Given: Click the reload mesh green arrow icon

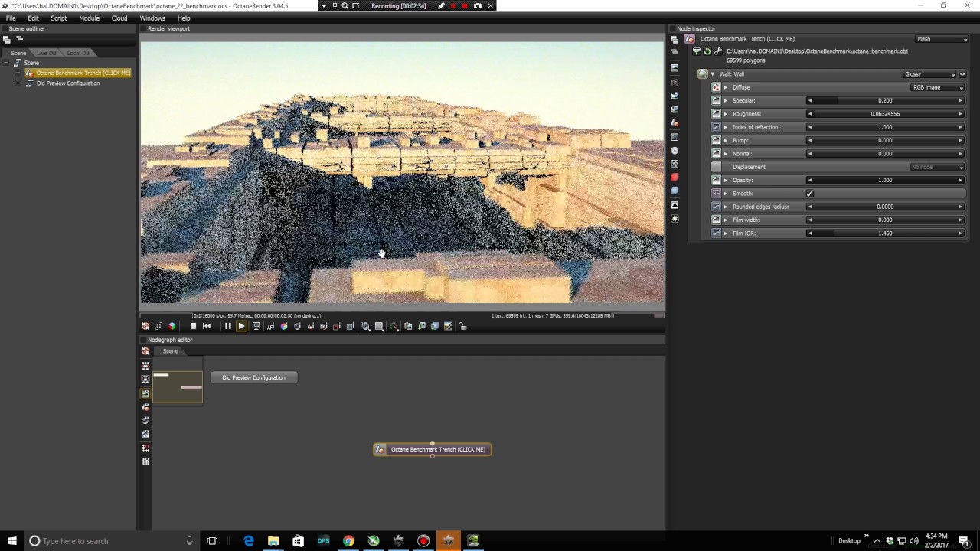Looking at the screenshot, I should pos(707,51).
